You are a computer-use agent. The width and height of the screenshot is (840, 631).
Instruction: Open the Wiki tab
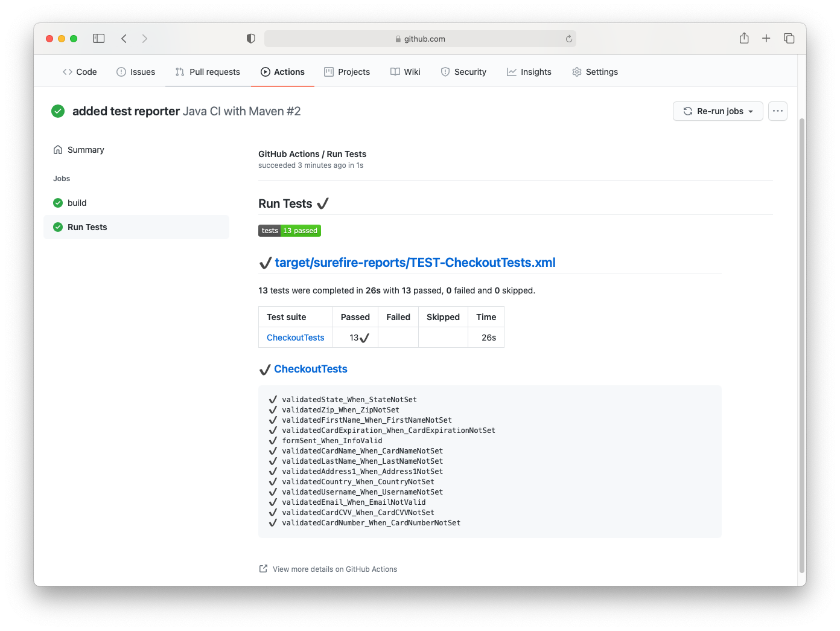click(406, 72)
